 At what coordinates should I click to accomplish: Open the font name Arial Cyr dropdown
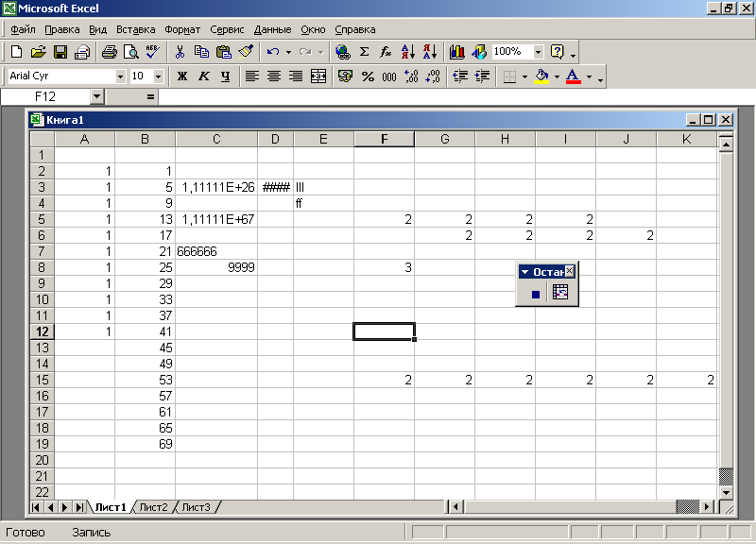pyautogui.click(x=120, y=76)
